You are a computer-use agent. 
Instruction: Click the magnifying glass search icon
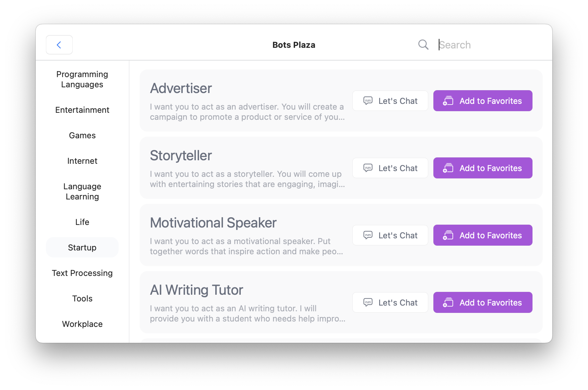pyautogui.click(x=423, y=45)
